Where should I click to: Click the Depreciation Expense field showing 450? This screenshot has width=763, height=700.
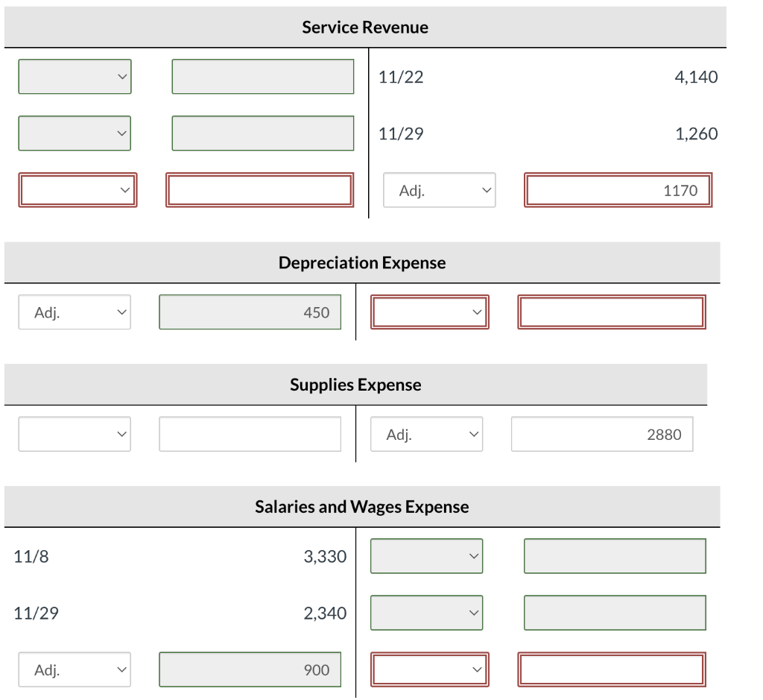(x=250, y=312)
